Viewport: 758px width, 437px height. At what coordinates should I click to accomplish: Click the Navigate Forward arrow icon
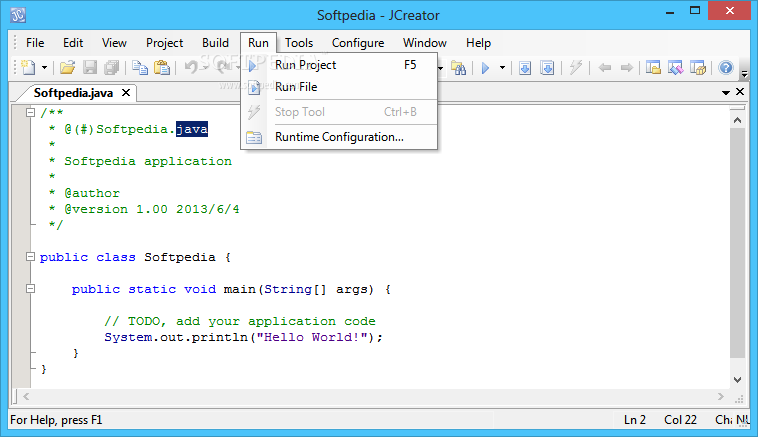pyautogui.click(x=627, y=68)
